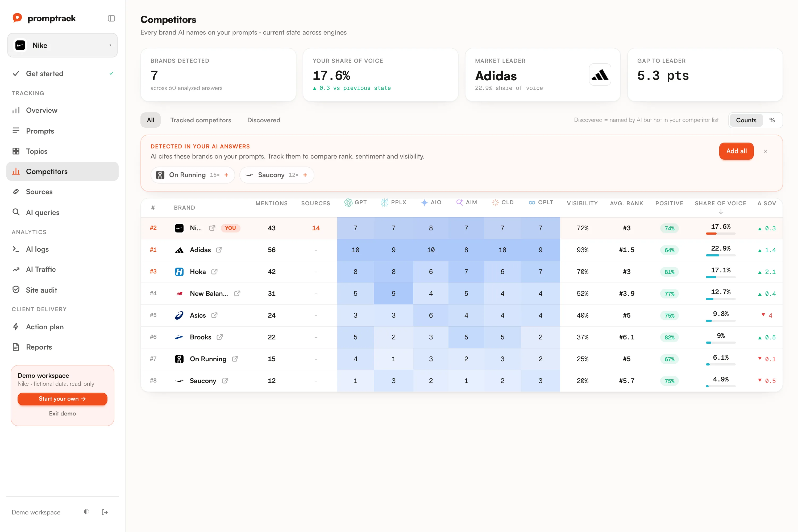Open Sources section
This screenshot has height=532, width=798.
tap(63, 192)
